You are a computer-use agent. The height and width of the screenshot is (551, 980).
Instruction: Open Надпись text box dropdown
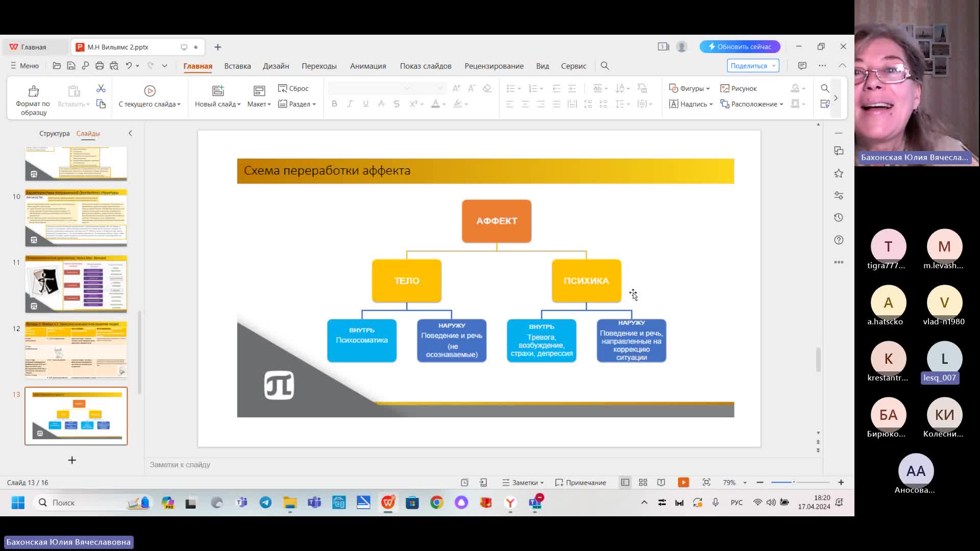(x=691, y=104)
